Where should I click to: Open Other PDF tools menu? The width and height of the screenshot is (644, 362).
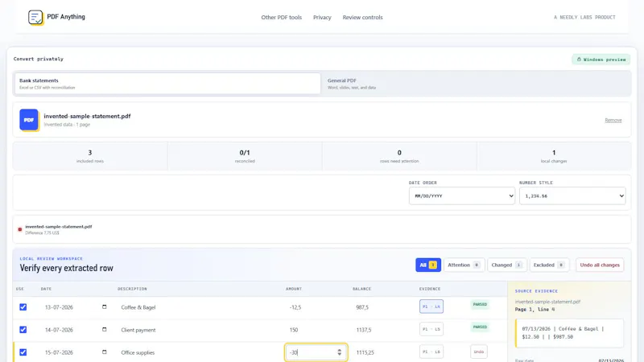tap(281, 17)
